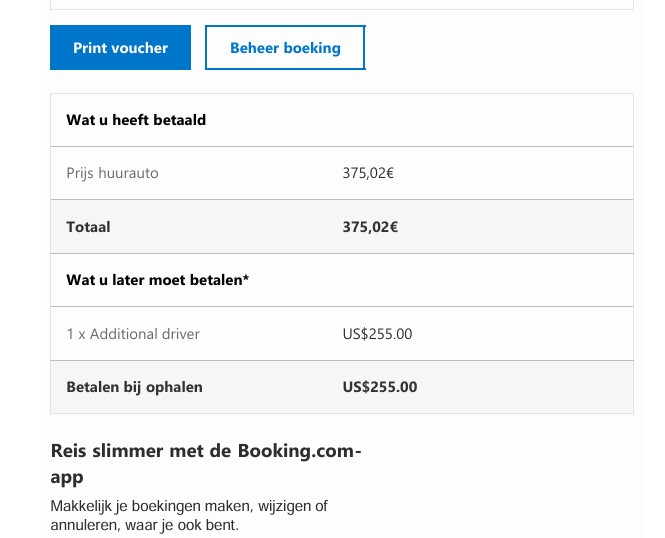Image resolution: width=665 pixels, height=538 pixels.
Task: Click 'Reis slimmer met de Booking.com-app' heading
Action: (x=206, y=463)
